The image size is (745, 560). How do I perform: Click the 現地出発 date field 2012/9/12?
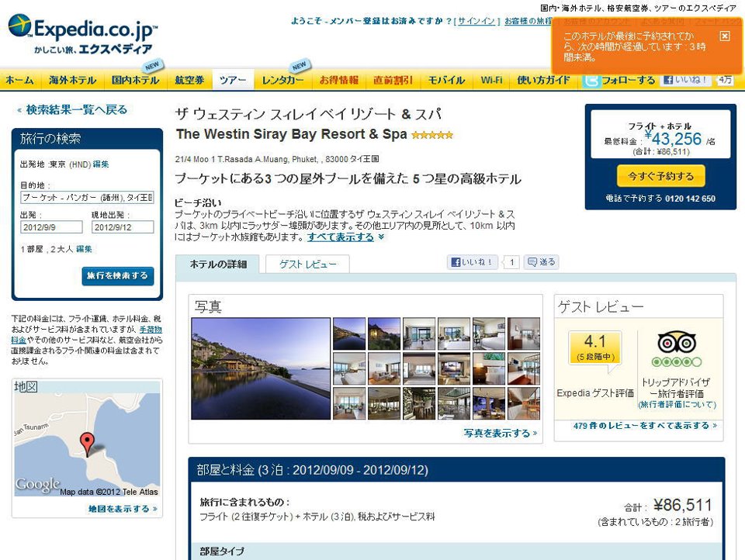coord(123,227)
